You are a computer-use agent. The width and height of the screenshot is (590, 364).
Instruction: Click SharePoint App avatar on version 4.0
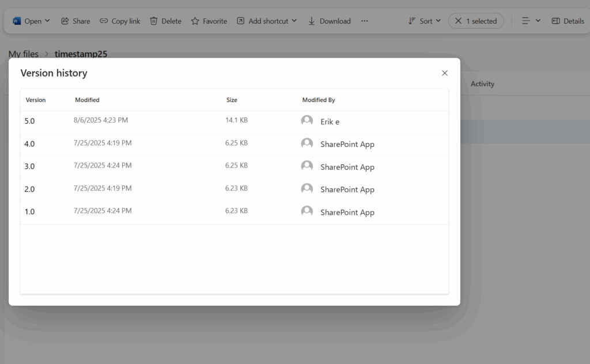tap(307, 143)
